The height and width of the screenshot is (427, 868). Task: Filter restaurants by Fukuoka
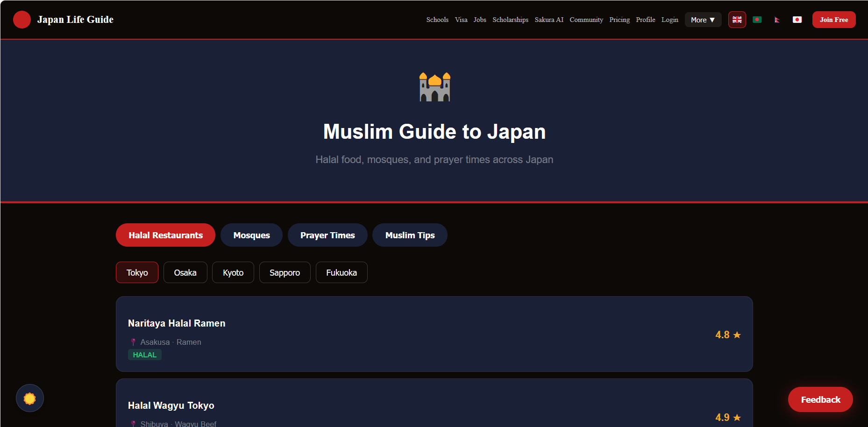(x=342, y=272)
